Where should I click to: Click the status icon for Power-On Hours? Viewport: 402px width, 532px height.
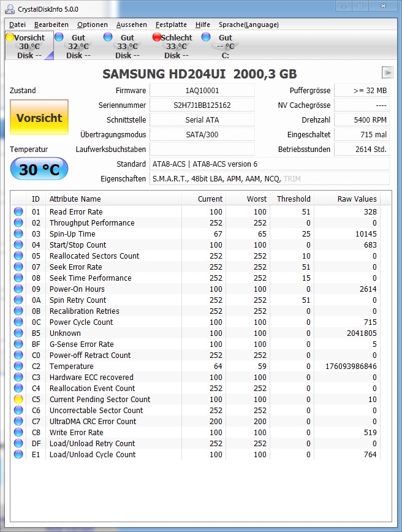(x=18, y=289)
